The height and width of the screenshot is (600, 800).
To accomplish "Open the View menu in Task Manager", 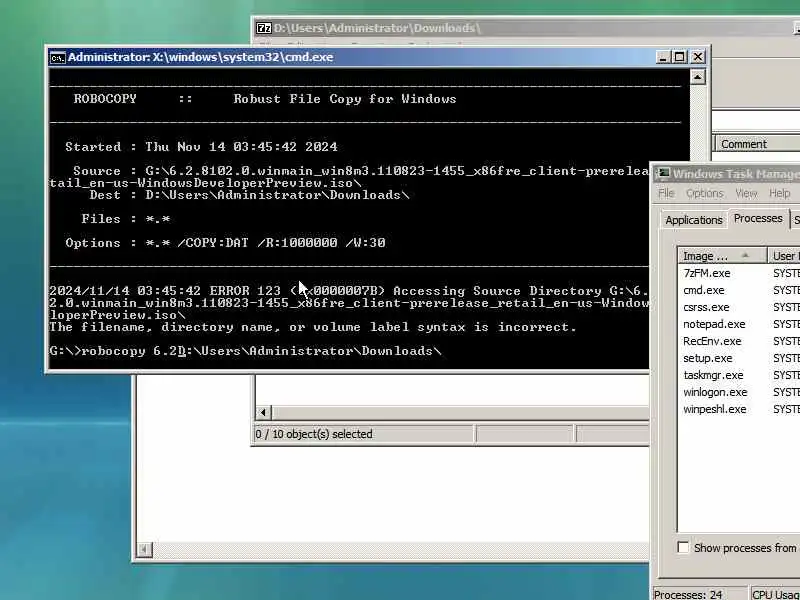I will [x=746, y=193].
